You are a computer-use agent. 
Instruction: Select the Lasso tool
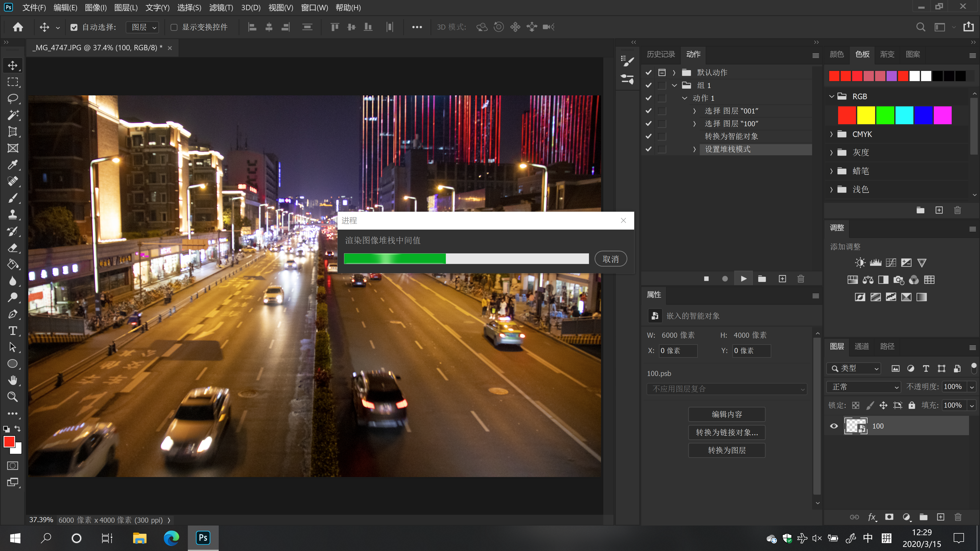[13, 98]
